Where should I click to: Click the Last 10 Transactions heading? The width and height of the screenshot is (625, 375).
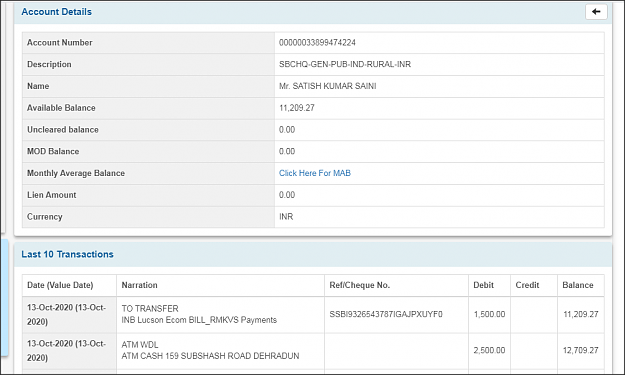[67, 254]
